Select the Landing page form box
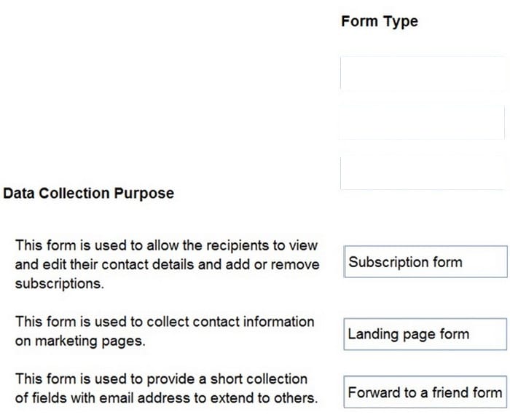 pos(425,334)
